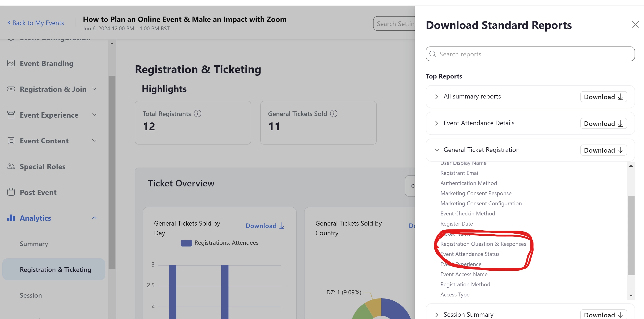Click the Event Branding sidebar icon

pos(11,63)
